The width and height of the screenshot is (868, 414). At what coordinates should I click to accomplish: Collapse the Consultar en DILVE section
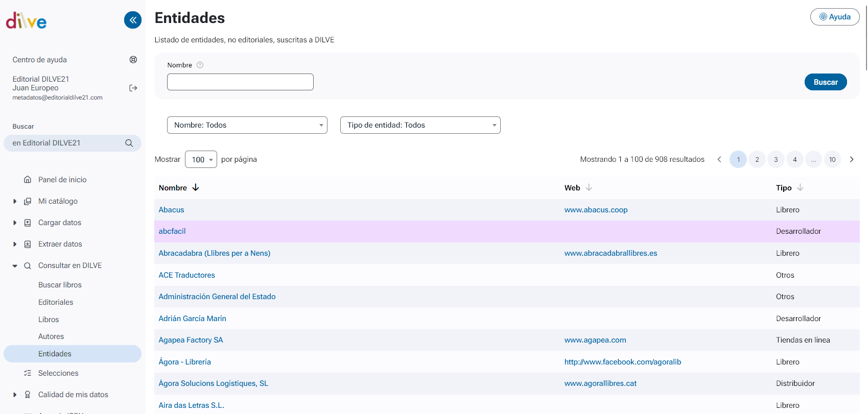(x=15, y=265)
